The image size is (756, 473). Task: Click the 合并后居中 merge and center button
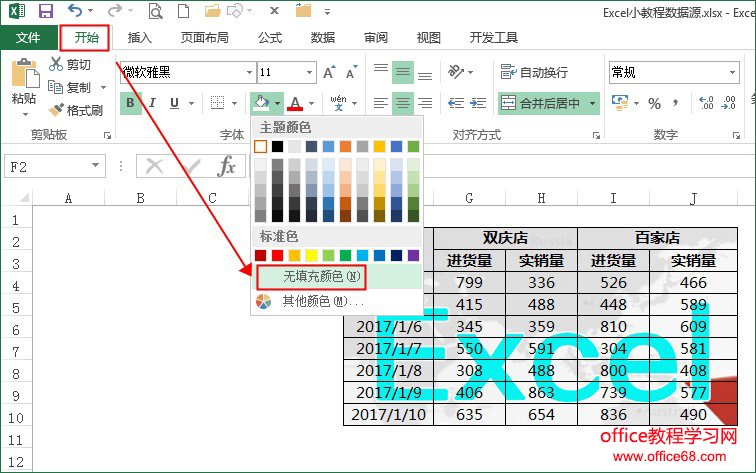pos(541,103)
